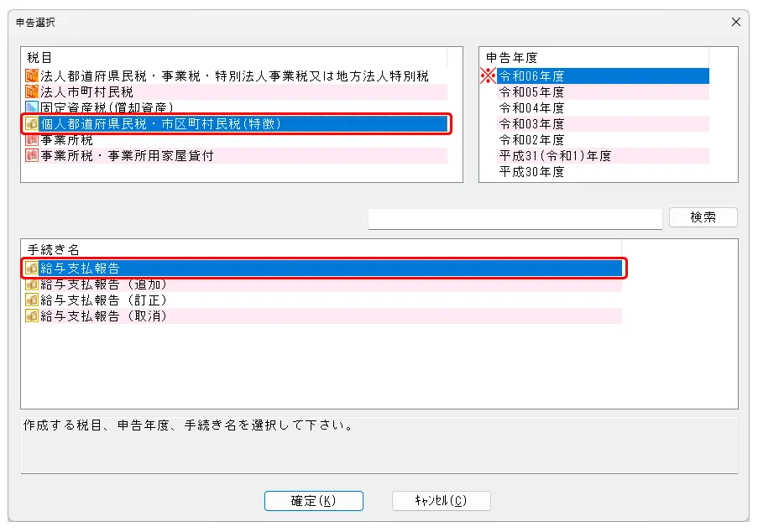Image resolution: width=758 pixels, height=532 pixels.
Task: Select 平成30年度 filing year
Action: coord(531,172)
